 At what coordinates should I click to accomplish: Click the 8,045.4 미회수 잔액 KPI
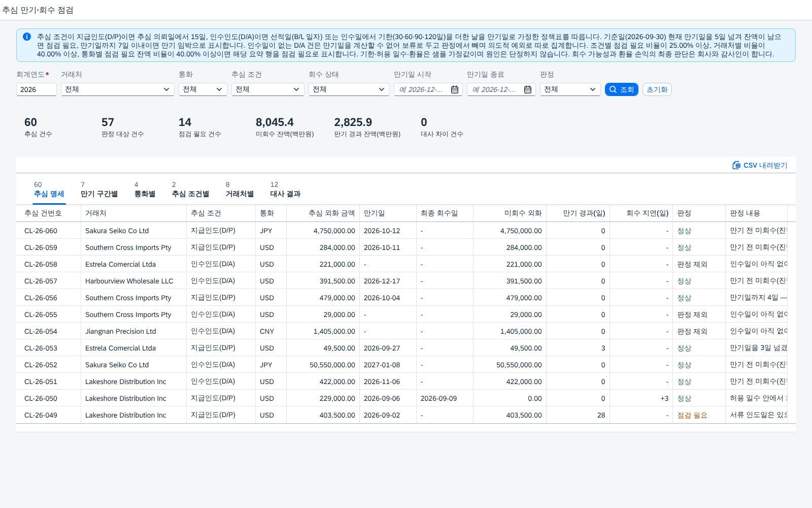coord(285,127)
